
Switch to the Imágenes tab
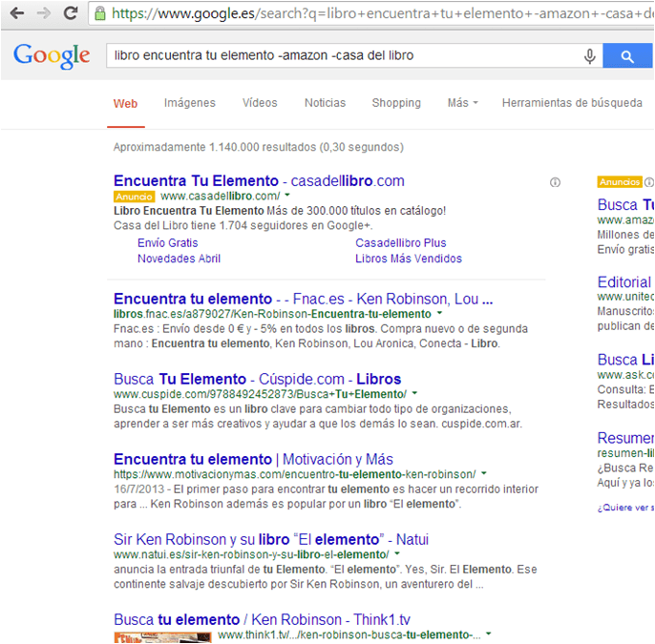(x=190, y=103)
